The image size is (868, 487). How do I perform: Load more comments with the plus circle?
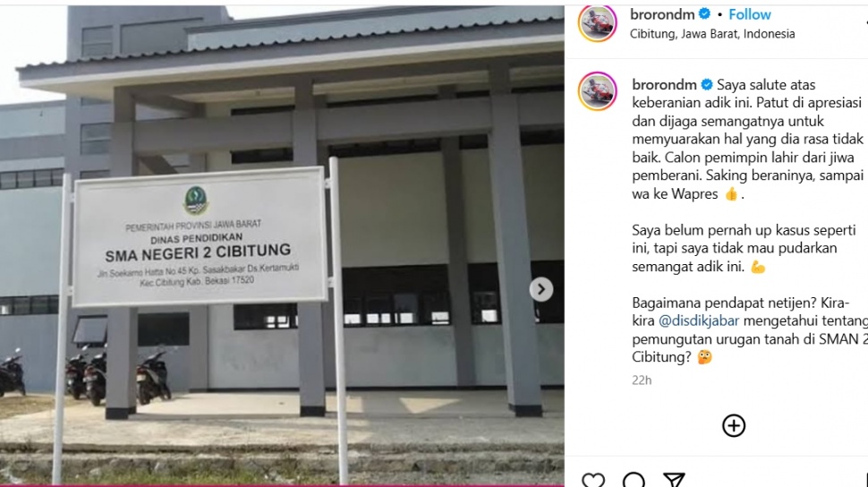coord(734,425)
